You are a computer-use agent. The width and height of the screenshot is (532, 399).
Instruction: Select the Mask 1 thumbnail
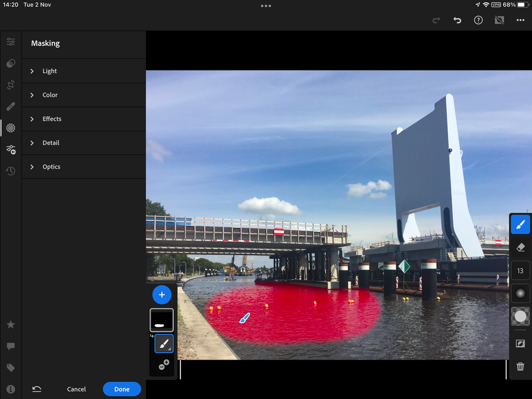click(x=162, y=320)
